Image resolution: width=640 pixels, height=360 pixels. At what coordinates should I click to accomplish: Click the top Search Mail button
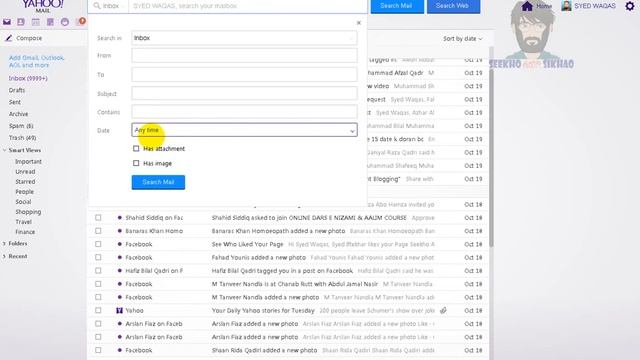click(397, 6)
